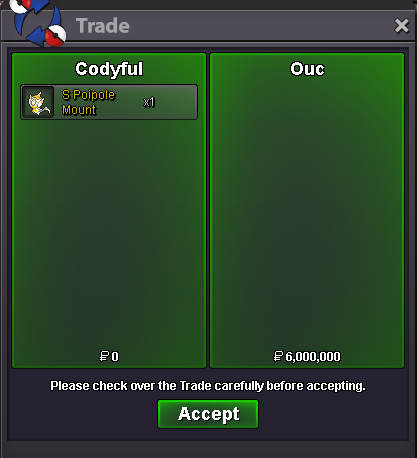Click the Trade window title text
This screenshot has width=417, height=458.
(x=103, y=26)
